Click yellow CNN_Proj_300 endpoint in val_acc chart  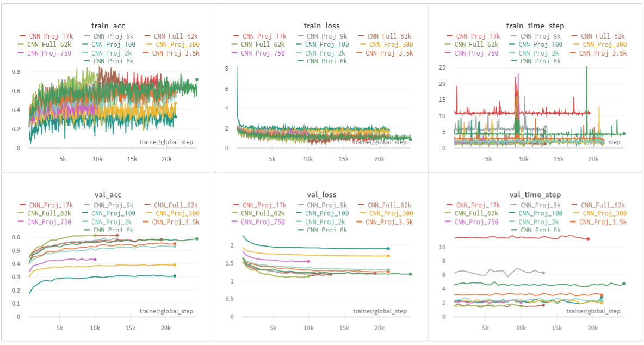[x=175, y=265]
